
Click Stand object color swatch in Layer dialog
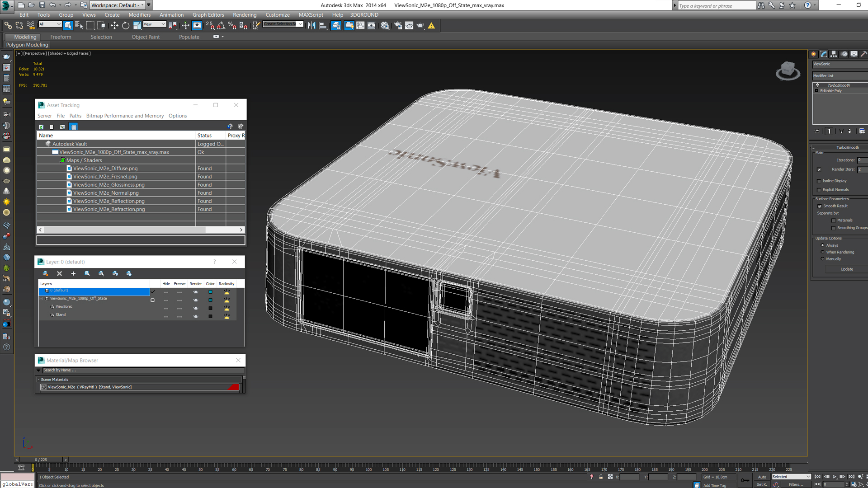(x=210, y=316)
